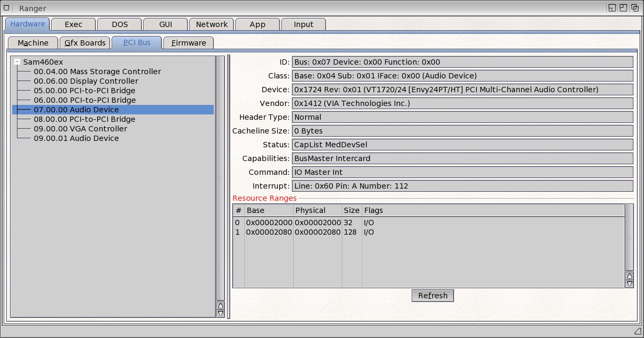This screenshot has height=338, width=644.
Task: Select 09.00.01 Audio Device entry
Action: click(76, 138)
